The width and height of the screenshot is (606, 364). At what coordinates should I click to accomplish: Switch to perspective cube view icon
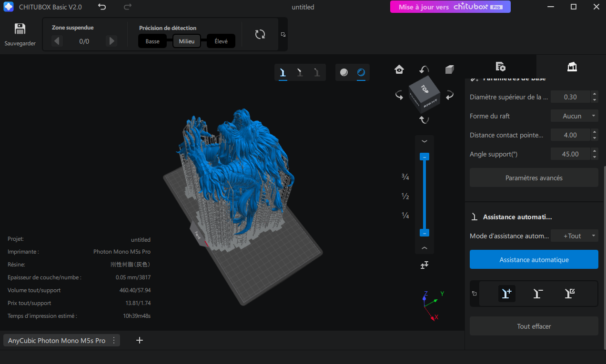tap(449, 70)
